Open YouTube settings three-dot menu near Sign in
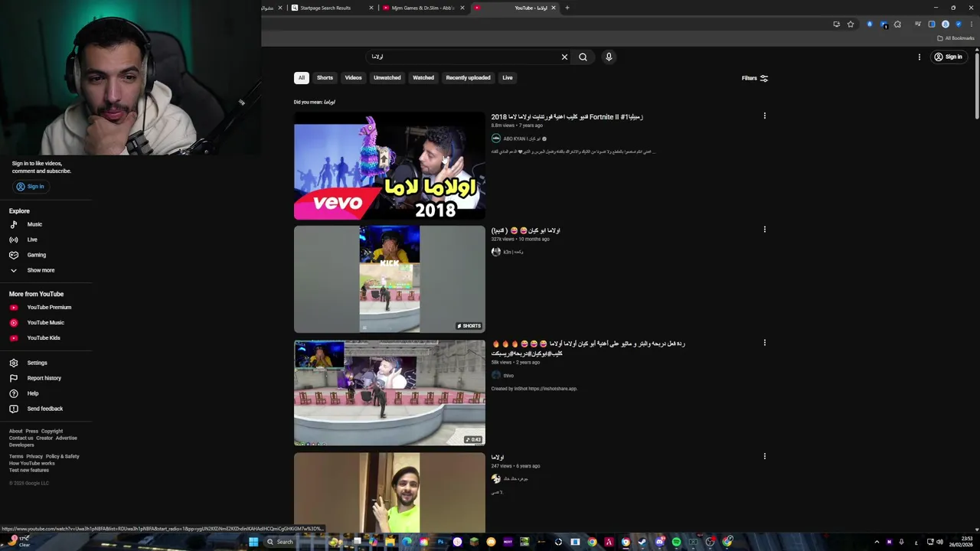The height and width of the screenshot is (551, 980). click(x=920, y=57)
